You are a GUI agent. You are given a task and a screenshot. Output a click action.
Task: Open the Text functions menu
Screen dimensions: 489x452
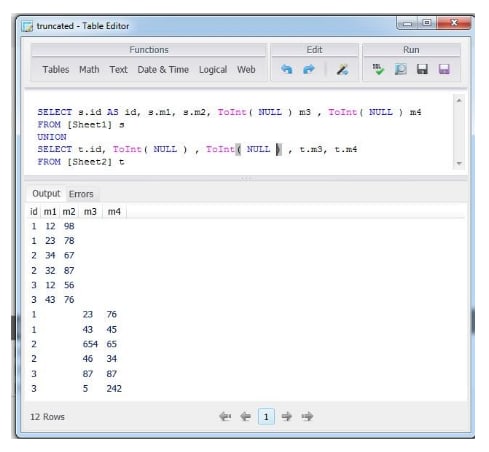click(x=118, y=70)
